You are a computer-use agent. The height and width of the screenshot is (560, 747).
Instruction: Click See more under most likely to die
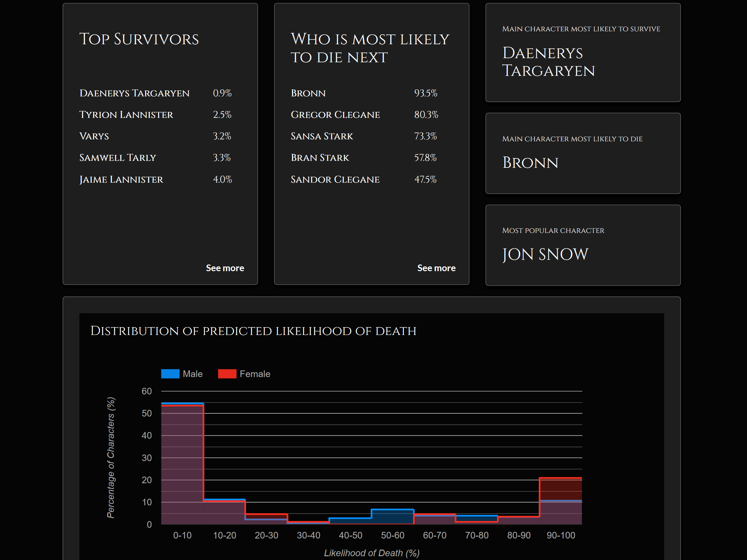436,268
